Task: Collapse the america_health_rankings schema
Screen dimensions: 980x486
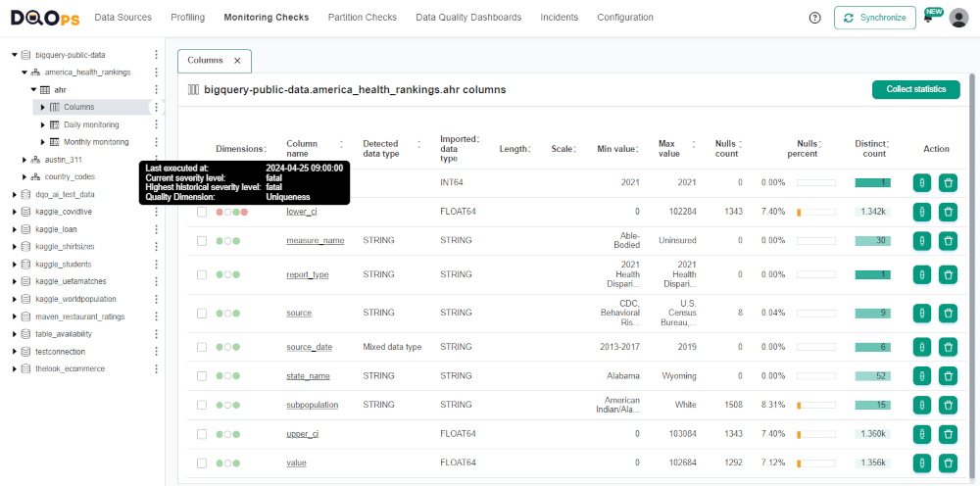Action: (24, 73)
